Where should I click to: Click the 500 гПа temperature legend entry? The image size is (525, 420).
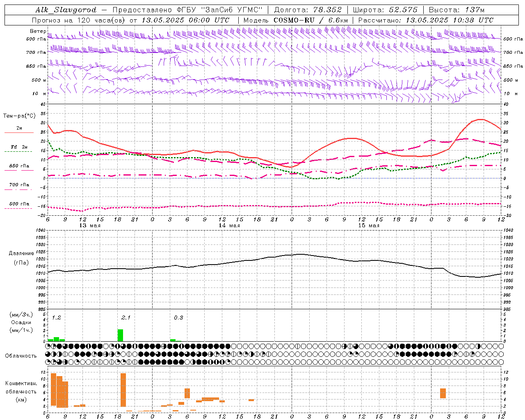point(19,204)
